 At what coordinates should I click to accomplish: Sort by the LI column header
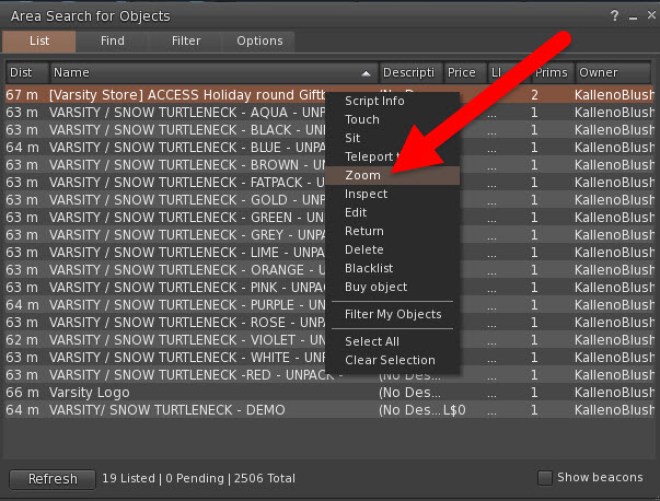pos(508,73)
